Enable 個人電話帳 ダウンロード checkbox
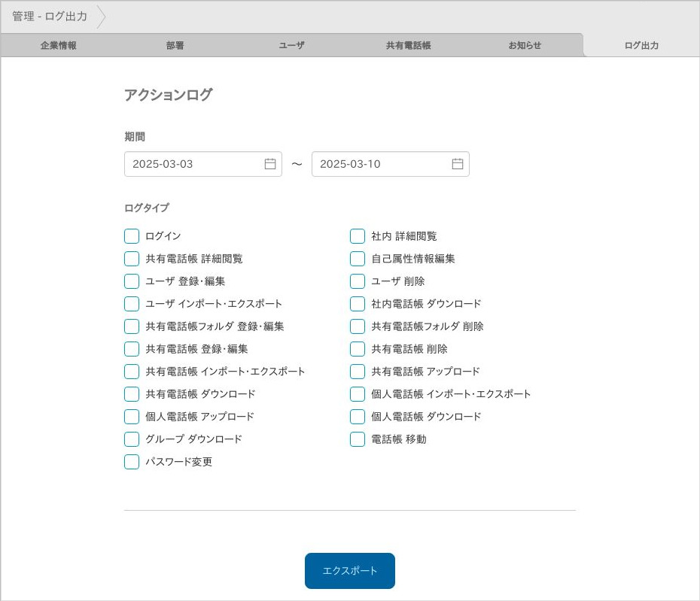Image resolution: width=700 pixels, height=601 pixels. (x=358, y=416)
